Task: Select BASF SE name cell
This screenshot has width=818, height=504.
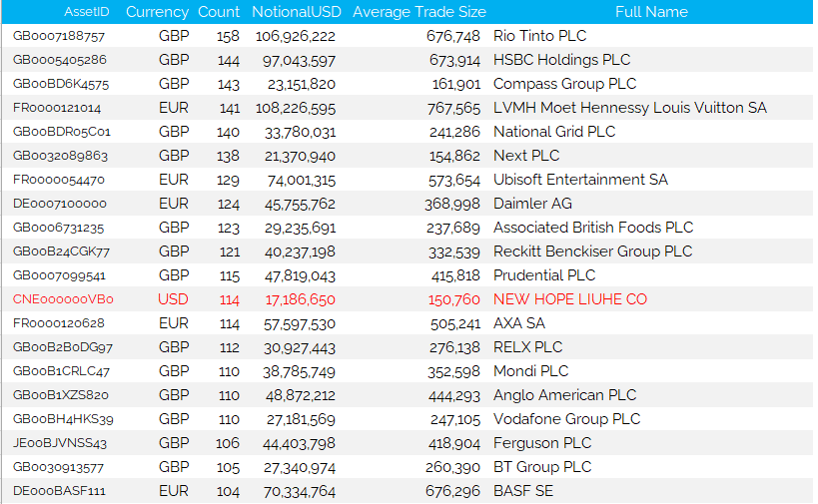Action: [x=523, y=491]
